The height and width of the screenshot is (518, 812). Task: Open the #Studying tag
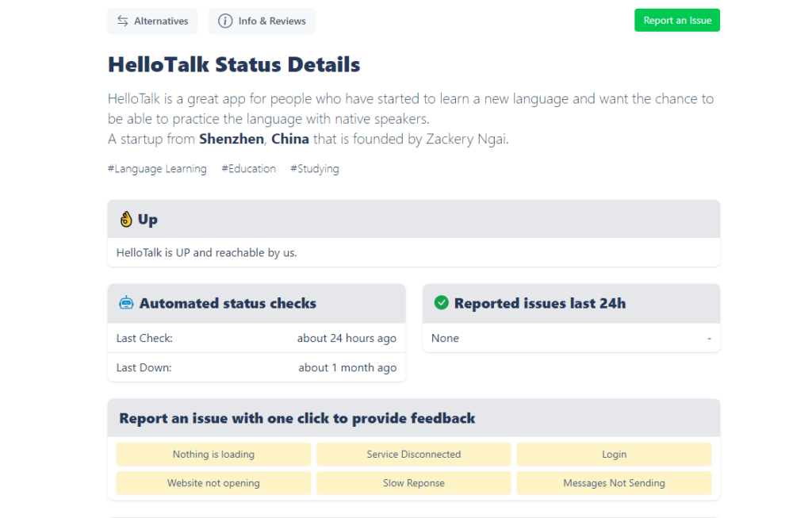315,169
